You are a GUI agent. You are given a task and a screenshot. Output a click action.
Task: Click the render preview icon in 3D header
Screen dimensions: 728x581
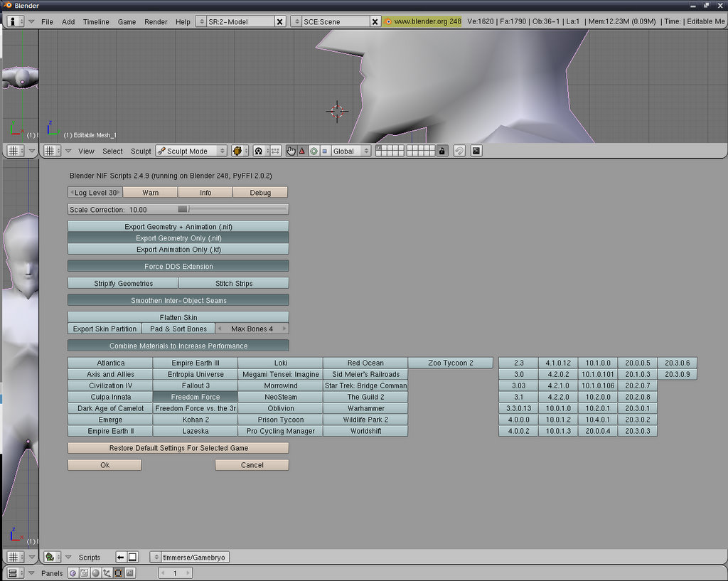(476, 151)
